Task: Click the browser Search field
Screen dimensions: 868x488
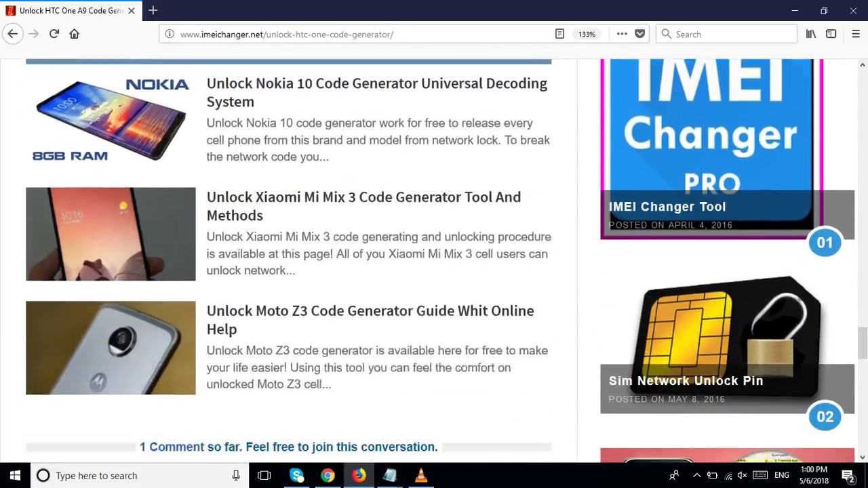Action: pos(726,34)
